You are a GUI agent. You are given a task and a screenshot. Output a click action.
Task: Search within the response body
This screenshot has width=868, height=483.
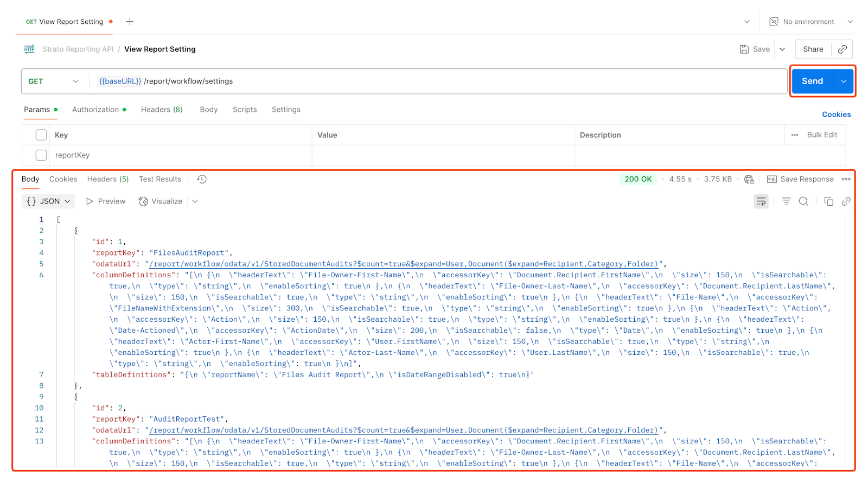pyautogui.click(x=803, y=201)
